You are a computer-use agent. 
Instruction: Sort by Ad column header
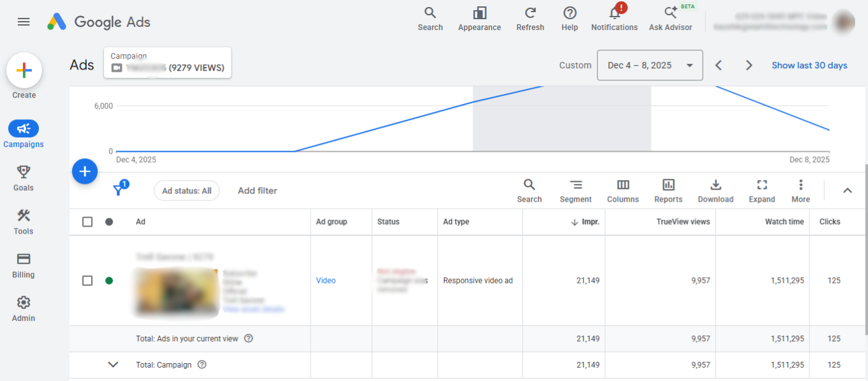point(140,221)
